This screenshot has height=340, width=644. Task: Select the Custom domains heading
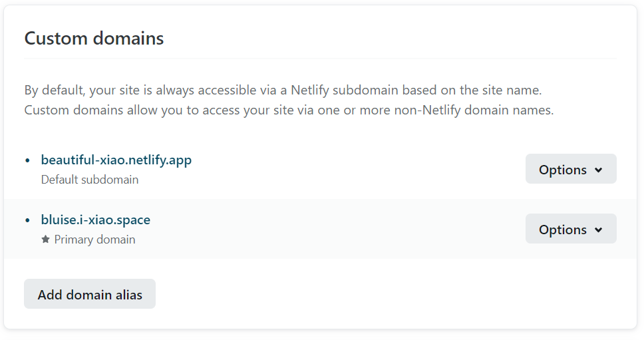click(94, 39)
